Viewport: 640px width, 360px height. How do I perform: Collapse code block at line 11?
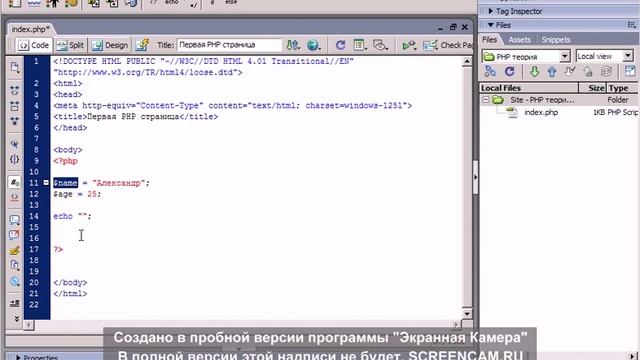pyautogui.click(x=46, y=182)
